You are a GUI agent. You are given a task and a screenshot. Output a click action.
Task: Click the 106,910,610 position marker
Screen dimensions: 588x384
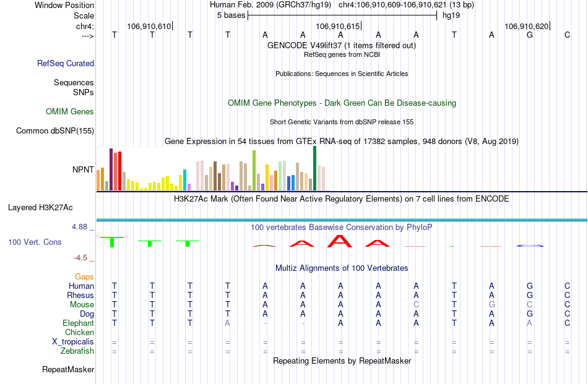(x=149, y=26)
